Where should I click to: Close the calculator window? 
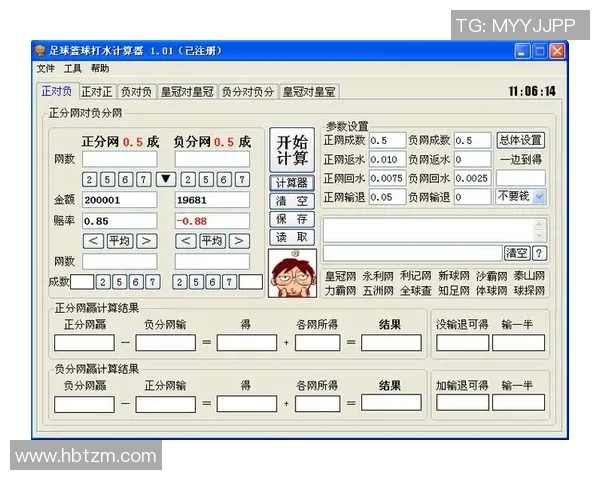pyautogui.click(x=557, y=51)
